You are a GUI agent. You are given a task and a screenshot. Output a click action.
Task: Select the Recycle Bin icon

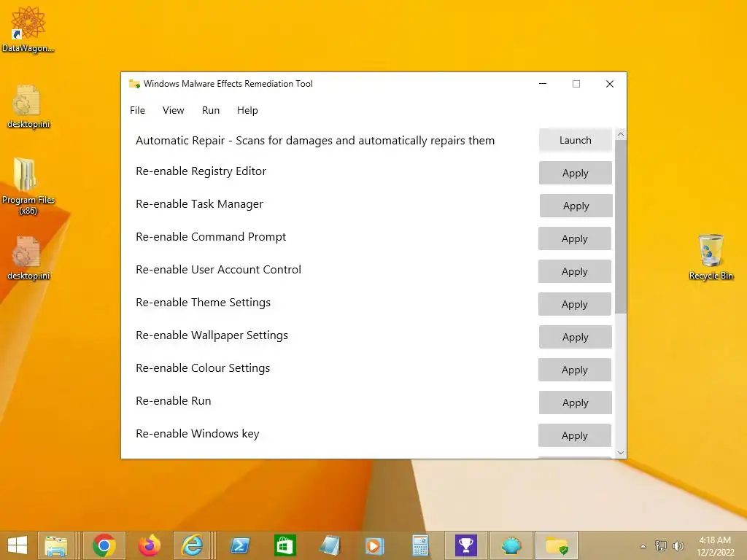(711, 257)
